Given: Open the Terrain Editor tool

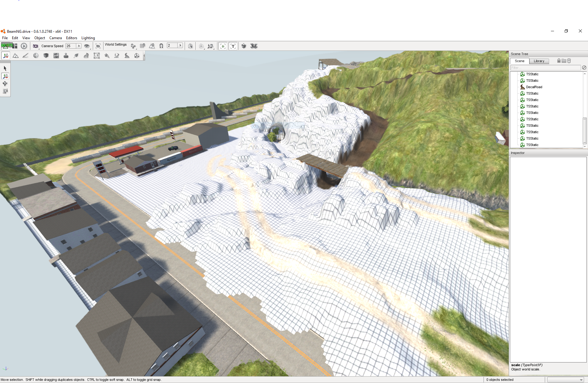Looking at the screenshot, I should [16, 56].
